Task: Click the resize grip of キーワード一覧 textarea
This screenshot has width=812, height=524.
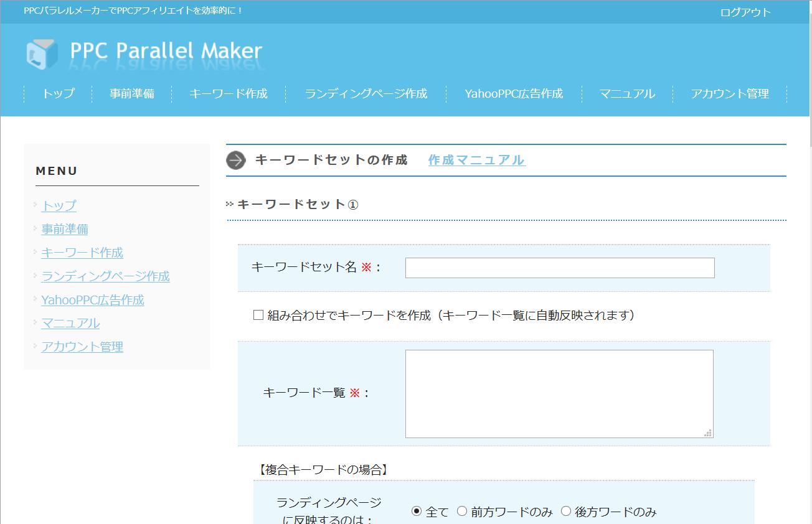Action: click(708, 433)
